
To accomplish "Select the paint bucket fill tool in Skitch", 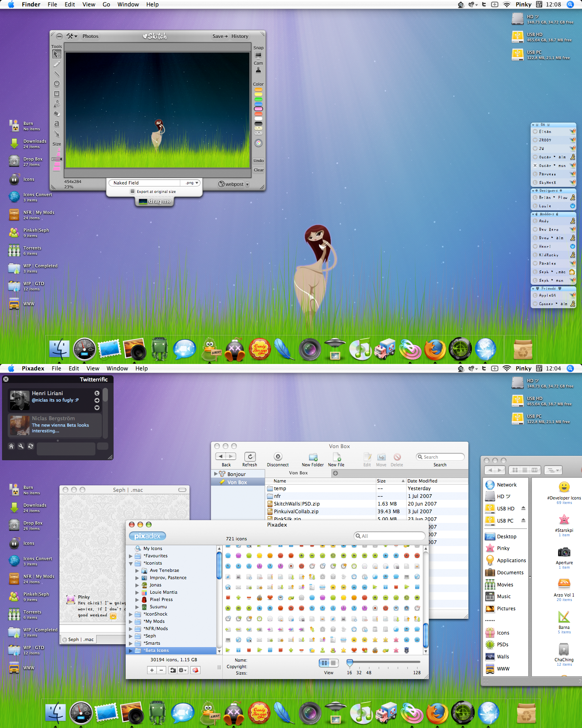I will pos(57,104).
